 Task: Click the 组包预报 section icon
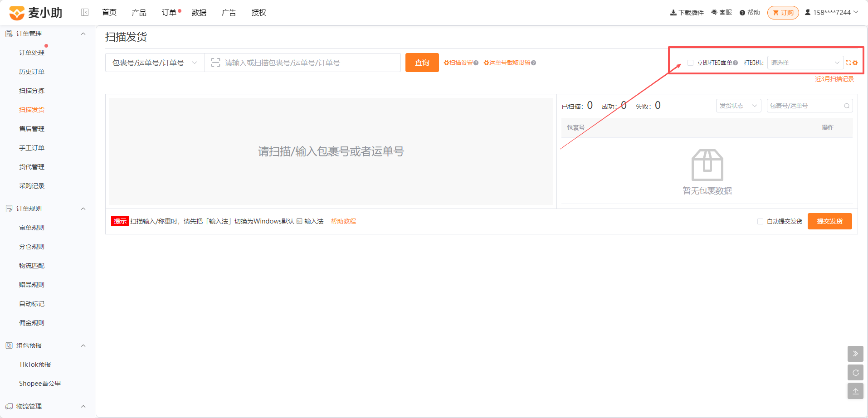pos(9,345)
